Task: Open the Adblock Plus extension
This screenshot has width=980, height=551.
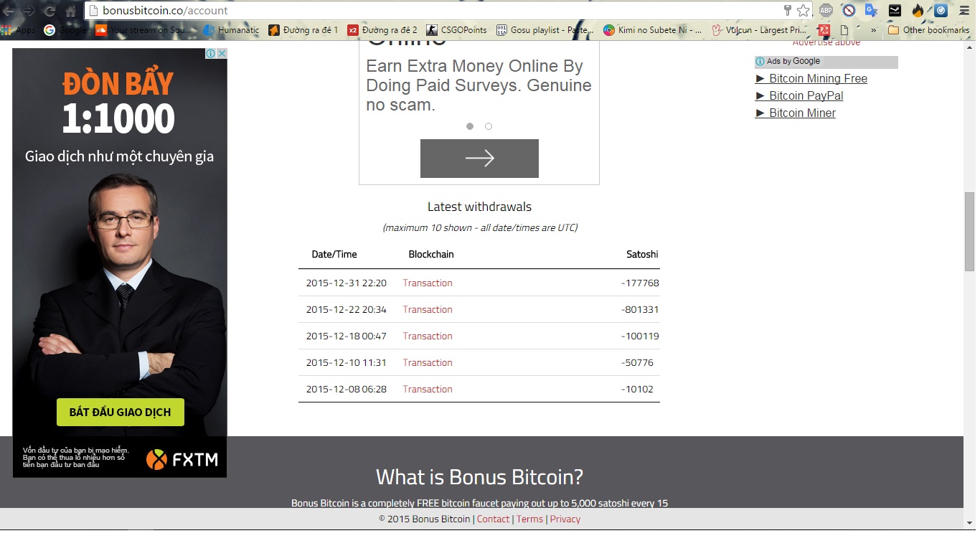Action: pos(826,11)
